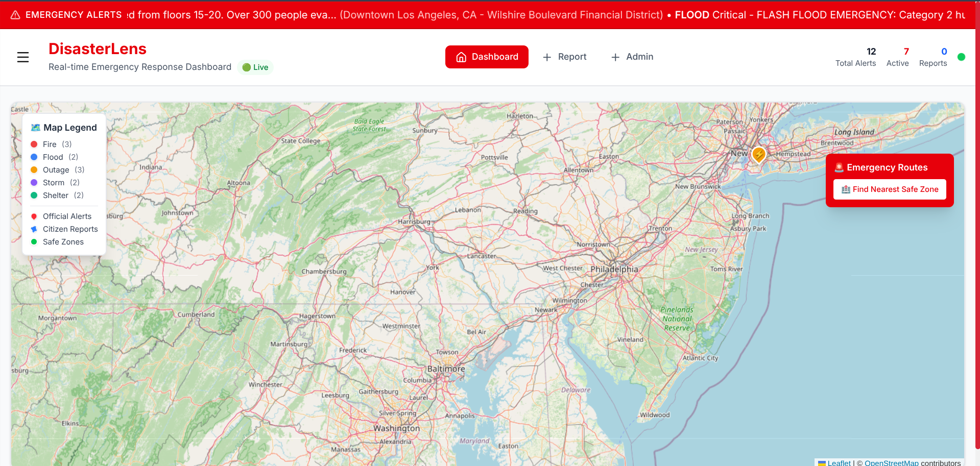Open the hamburger menu icon

23,57
